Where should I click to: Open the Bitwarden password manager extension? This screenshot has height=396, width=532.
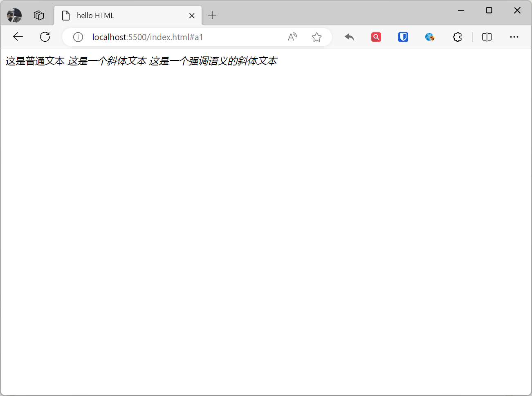[x=403, y=37]
